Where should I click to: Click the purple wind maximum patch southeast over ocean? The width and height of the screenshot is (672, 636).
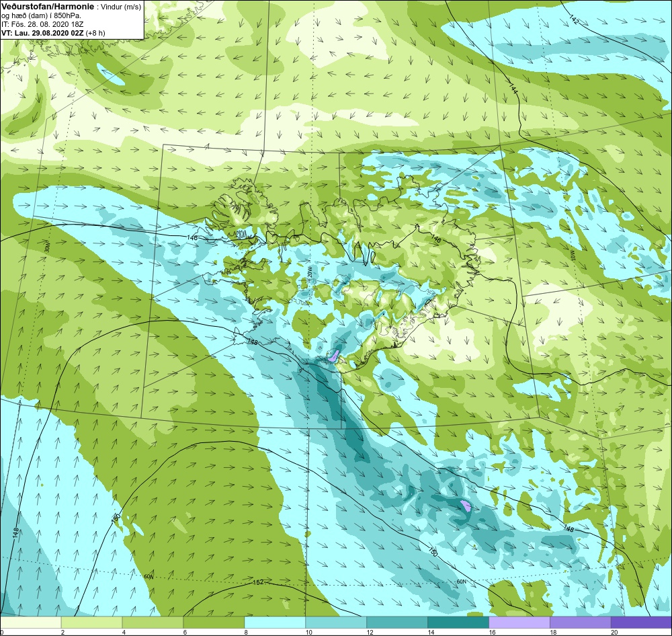pos(466,505)
